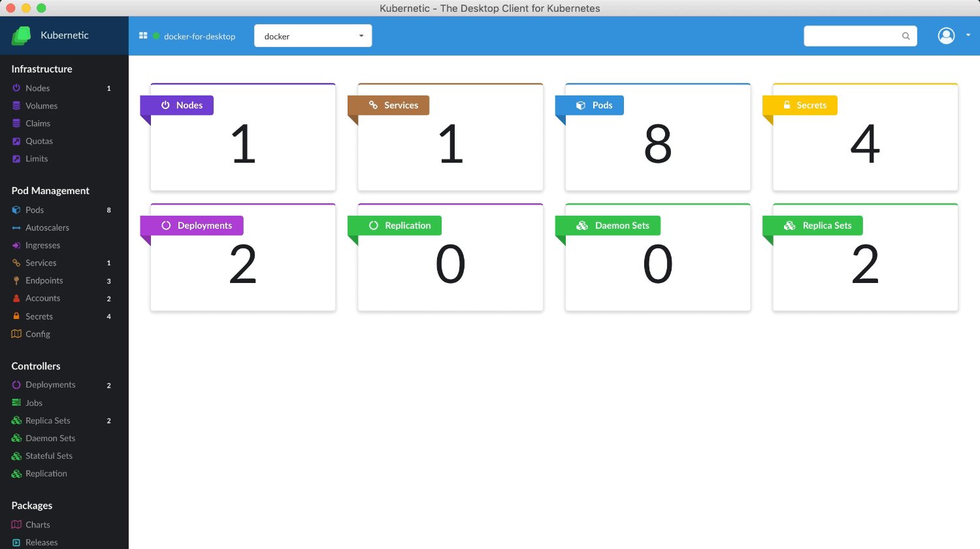
Task: Open the user profile avatar dropdown
Action: (946, 36)
